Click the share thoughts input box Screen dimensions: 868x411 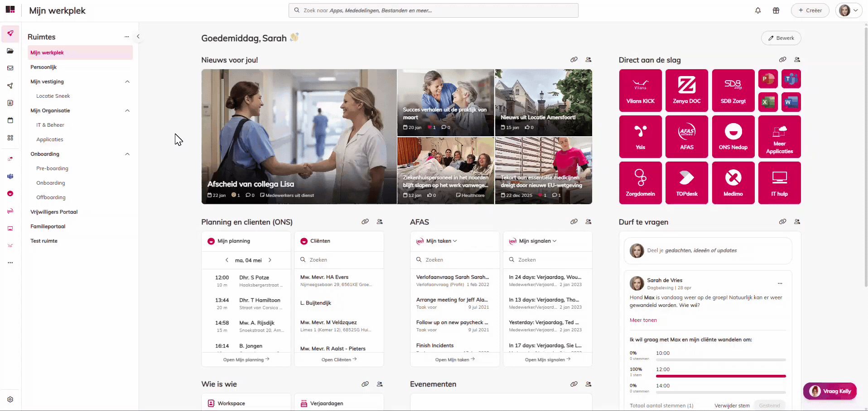click(708, 250)
